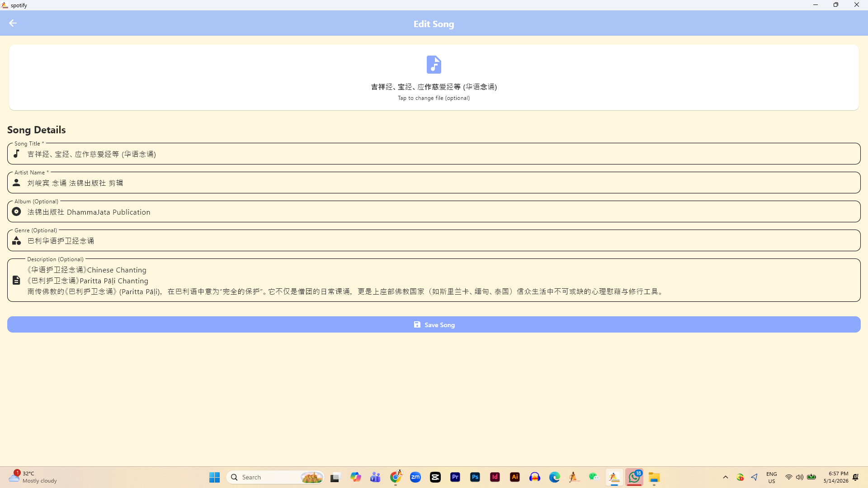Edit the Album (Optional) input field
The width and height of the screenshot is (868, 488).
click(x=434, y=211)
